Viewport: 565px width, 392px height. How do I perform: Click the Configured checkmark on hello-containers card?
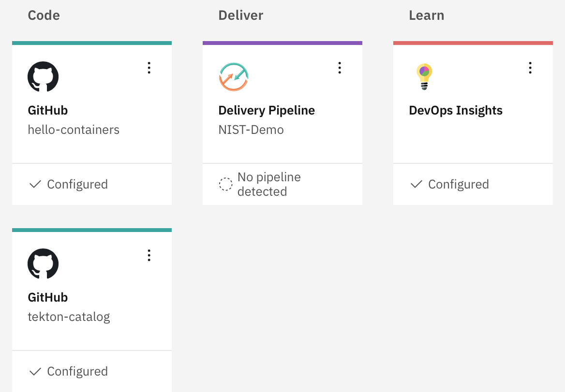pyautogui.click(x=35, y=184)
